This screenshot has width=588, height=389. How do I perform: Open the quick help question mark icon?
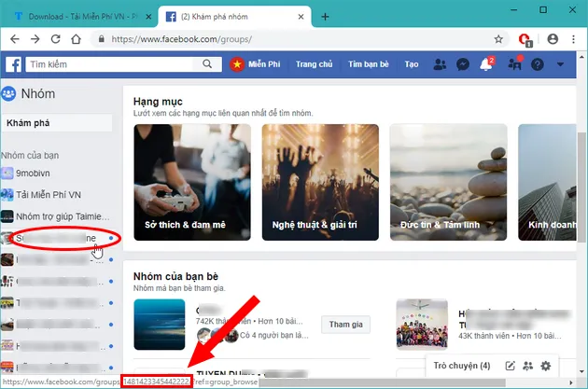537,64
